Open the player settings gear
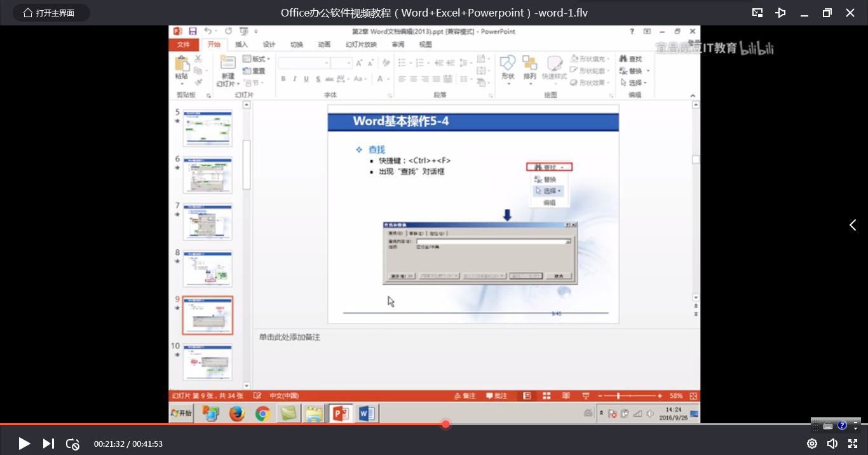The image size is (868, 455). 811,444
